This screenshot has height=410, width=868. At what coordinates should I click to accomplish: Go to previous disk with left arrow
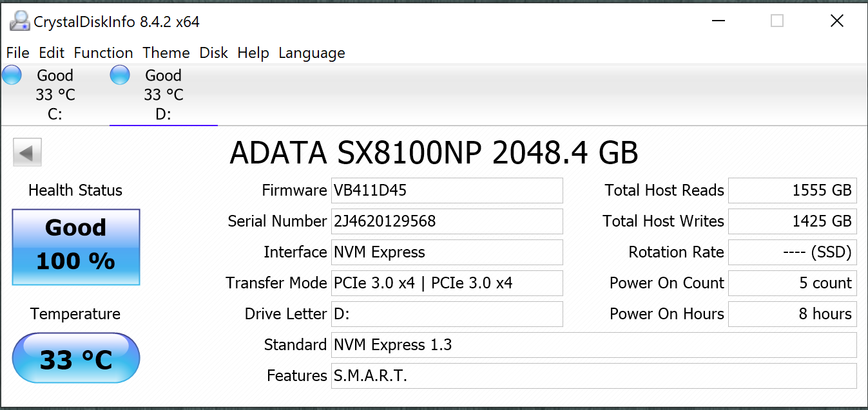pos(27,153)
